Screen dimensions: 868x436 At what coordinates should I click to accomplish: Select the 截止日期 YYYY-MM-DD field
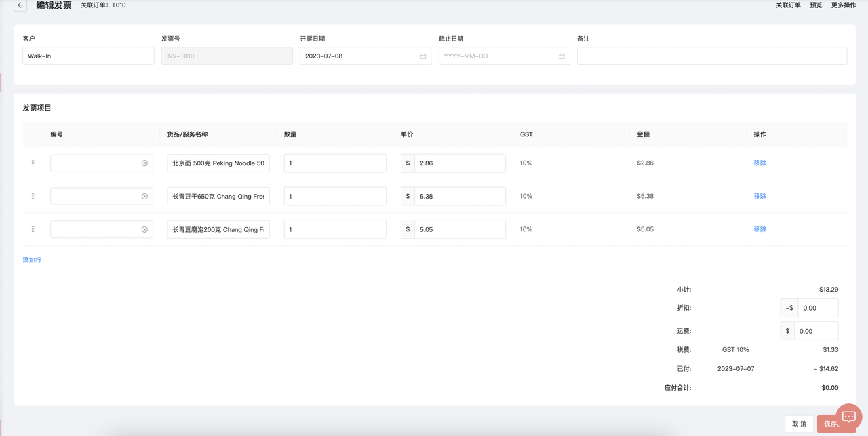tap(504, 56)
